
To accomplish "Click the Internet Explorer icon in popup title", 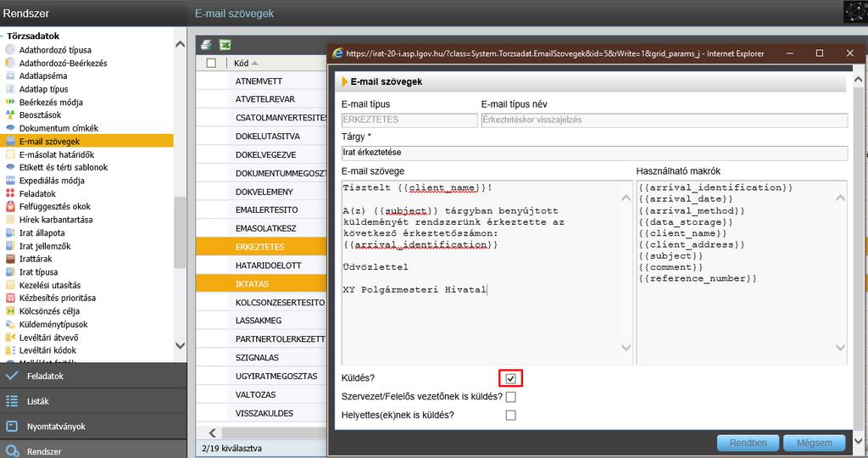I will (337, 53).
